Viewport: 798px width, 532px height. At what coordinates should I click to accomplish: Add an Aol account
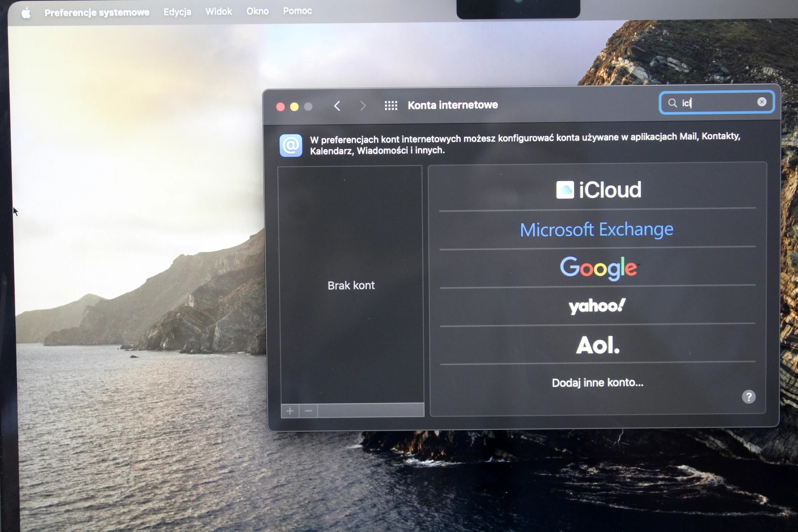click(598, 345)
